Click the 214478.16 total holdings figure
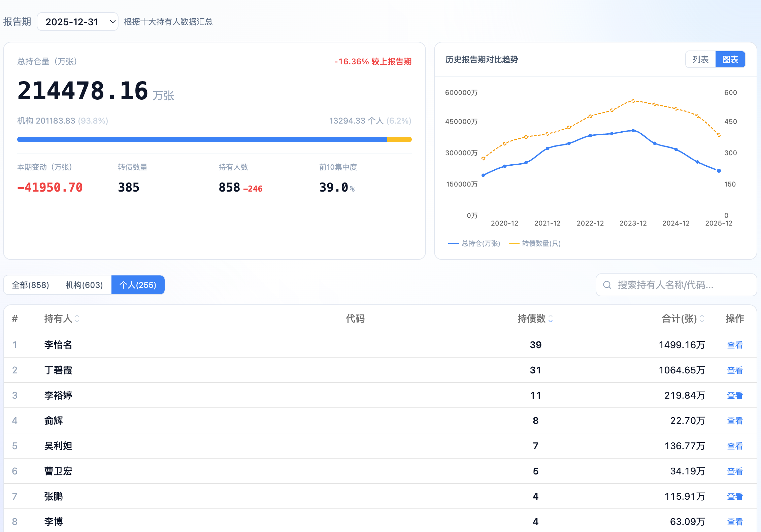Image resolution: width=761 pixels, height=532 pixels. coord(82,91)
